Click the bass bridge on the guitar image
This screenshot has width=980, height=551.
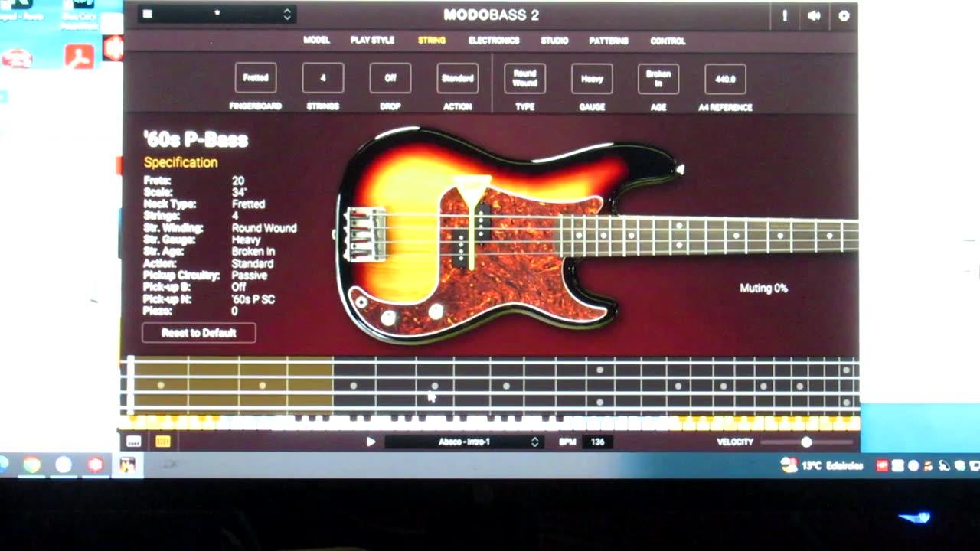point(367,234)
